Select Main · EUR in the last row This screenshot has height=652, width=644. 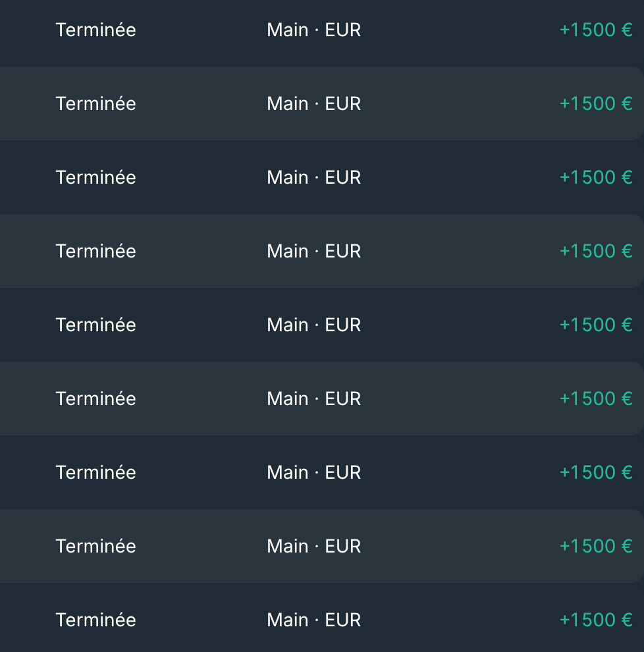pos(314,620)
